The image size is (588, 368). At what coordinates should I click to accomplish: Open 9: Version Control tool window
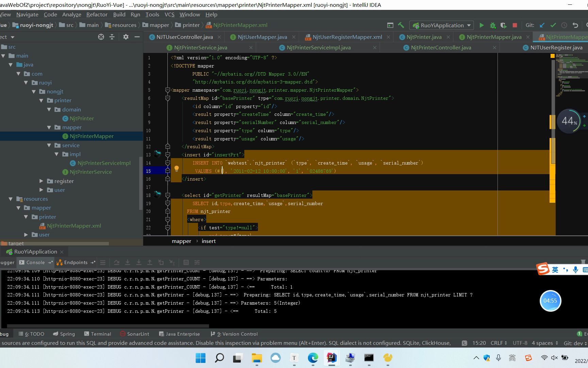pyautogui.click(x=234, y=334)
